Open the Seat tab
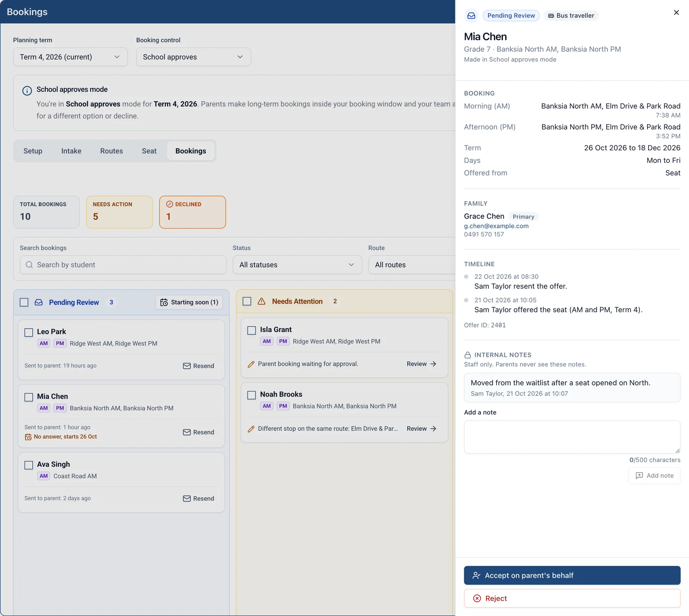The image size is (689, 616). [x=149, y=151]
